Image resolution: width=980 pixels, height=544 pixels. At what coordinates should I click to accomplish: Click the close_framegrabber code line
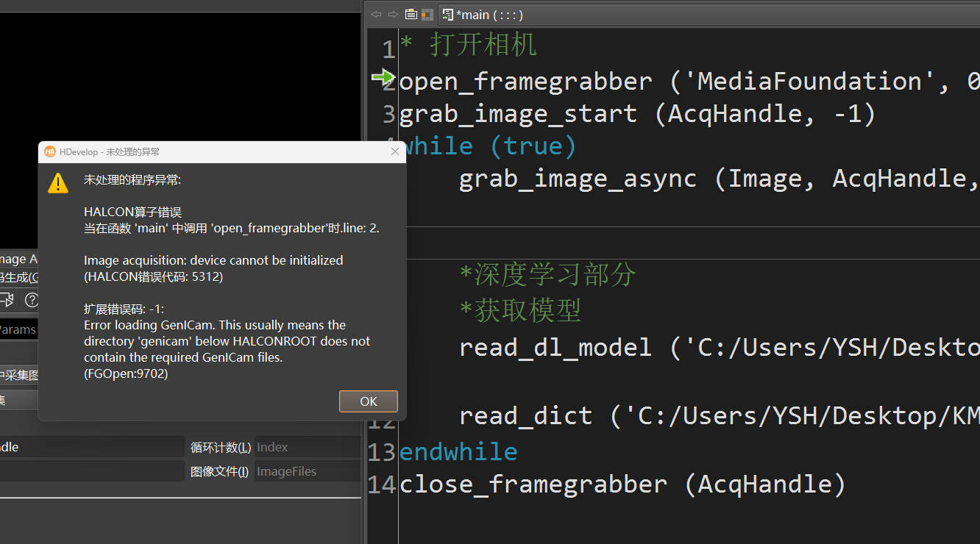tap(623, 484)
